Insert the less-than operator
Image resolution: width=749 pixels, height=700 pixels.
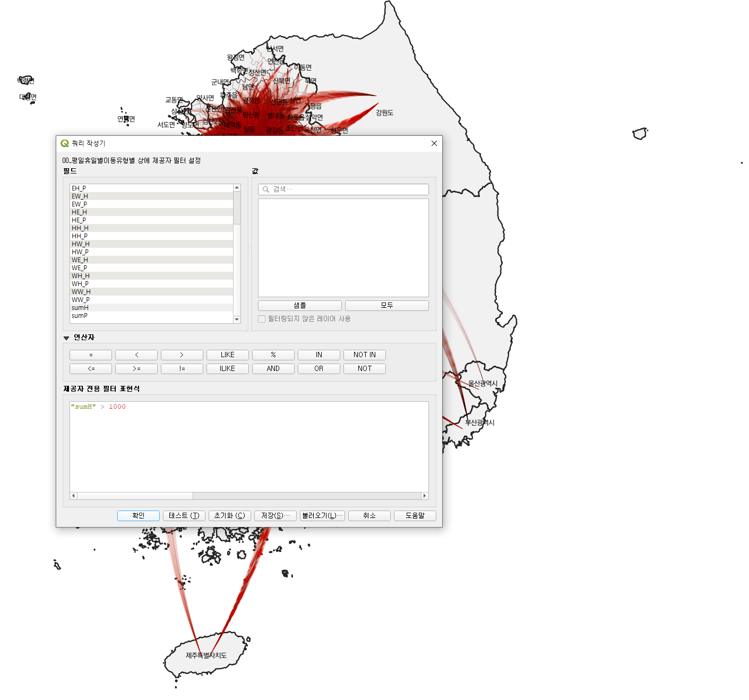[136, 355]
